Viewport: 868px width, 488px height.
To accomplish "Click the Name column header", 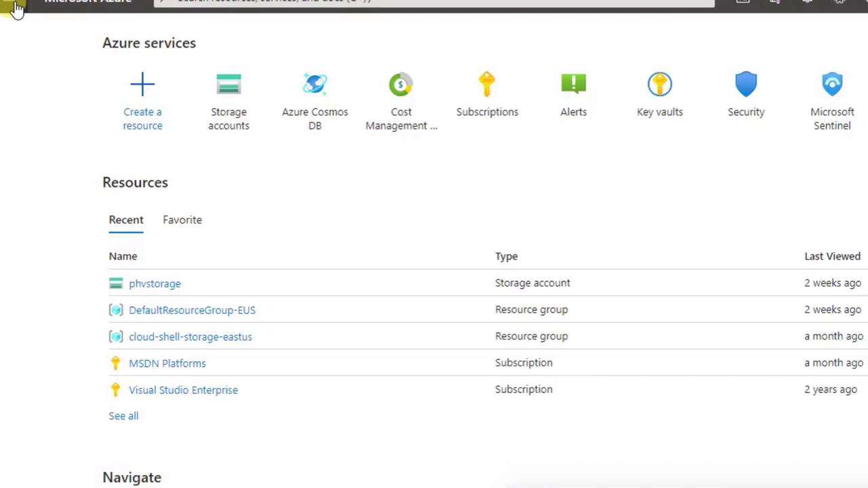I will point(123,256).
